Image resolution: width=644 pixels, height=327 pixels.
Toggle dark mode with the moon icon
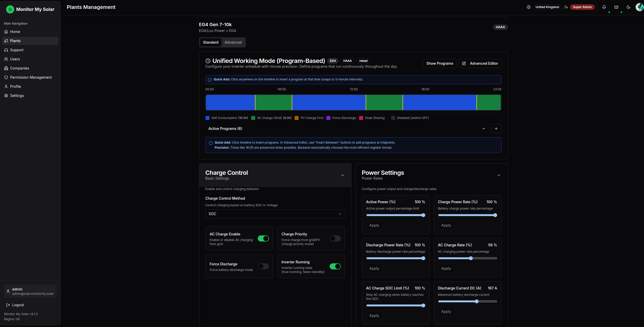pyautogui.click(x=629, y=7)
